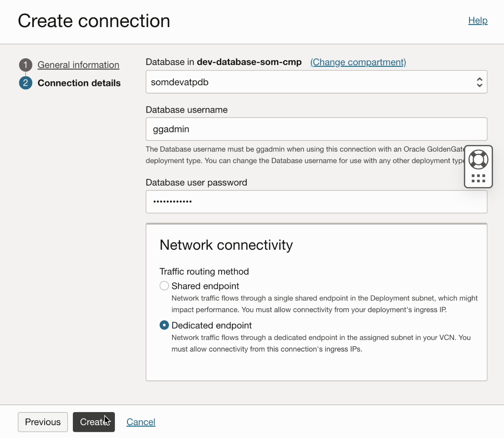Select the Connection details step
This screenshot has height=438, width=504.
click(x=79, y=83)
